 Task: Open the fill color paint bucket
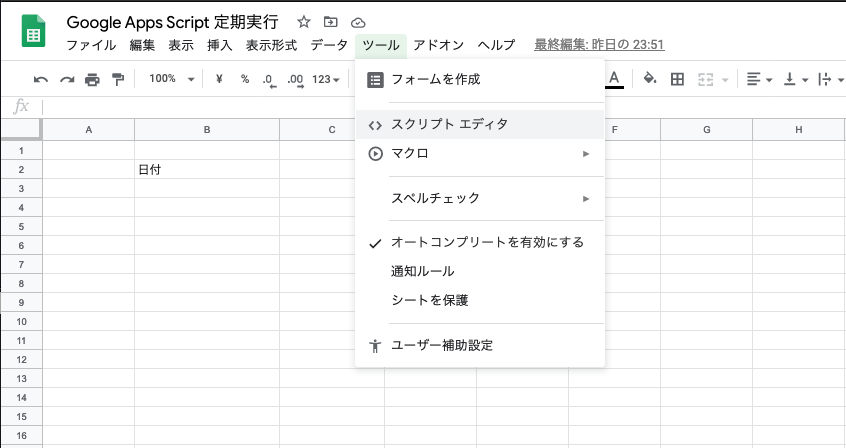[x=650, y=79]
